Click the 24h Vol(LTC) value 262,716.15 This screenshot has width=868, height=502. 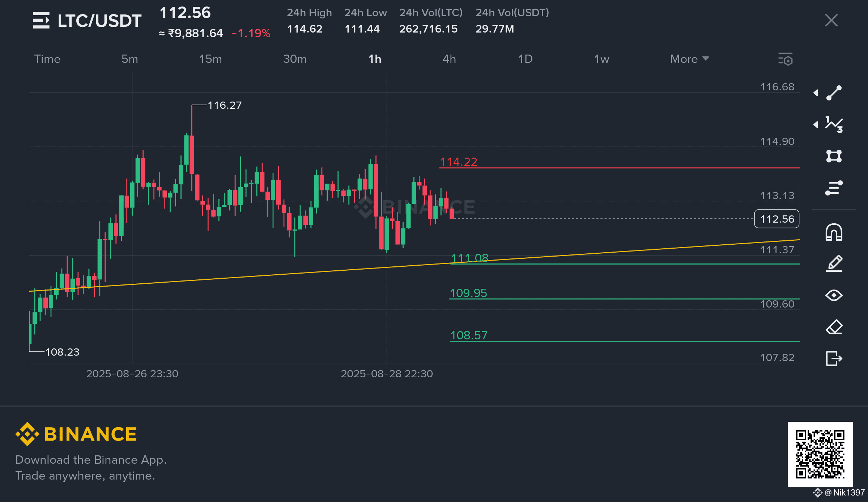[428, 29]
